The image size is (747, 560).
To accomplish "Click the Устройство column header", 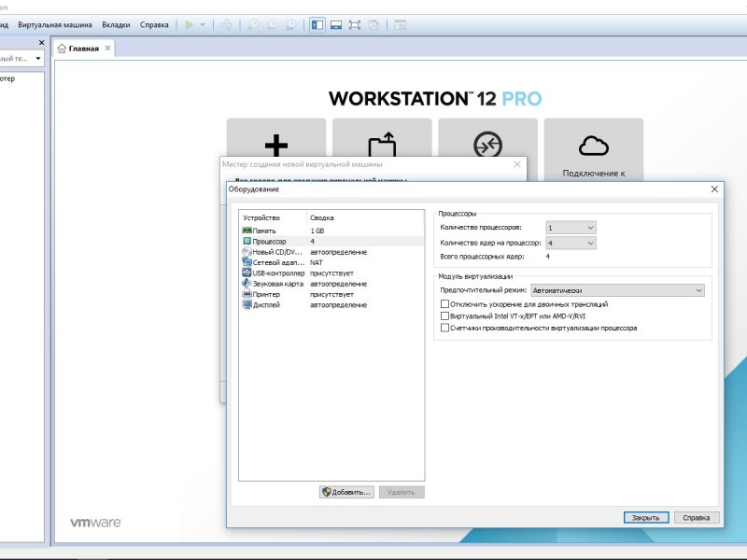I will (x=273, y=217).
